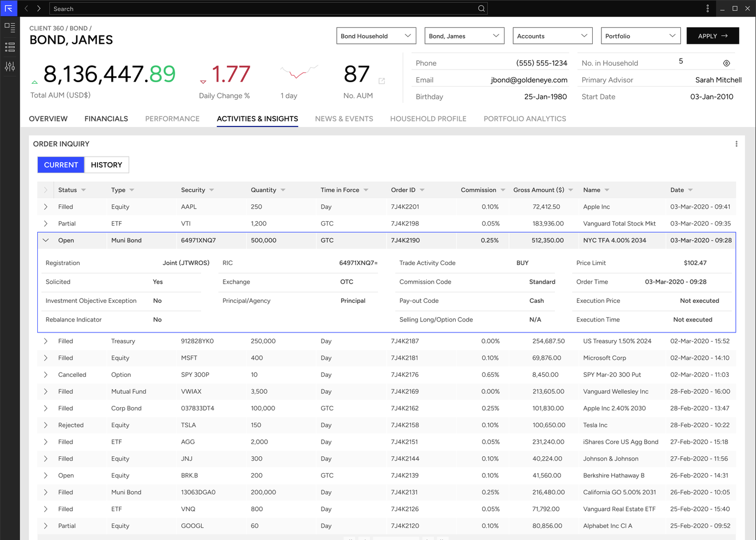Screen dimensions: 756x540
Task: Select the CURRENT orders toggle
Action: pos(61,165)
